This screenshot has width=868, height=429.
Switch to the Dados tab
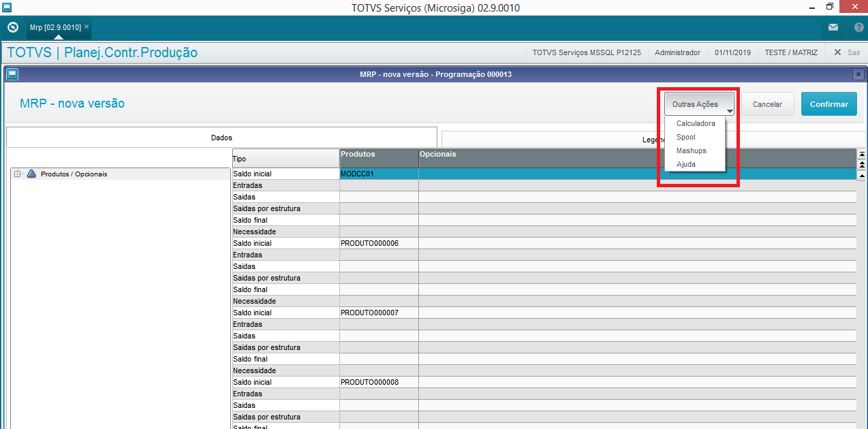pos(221,138)
